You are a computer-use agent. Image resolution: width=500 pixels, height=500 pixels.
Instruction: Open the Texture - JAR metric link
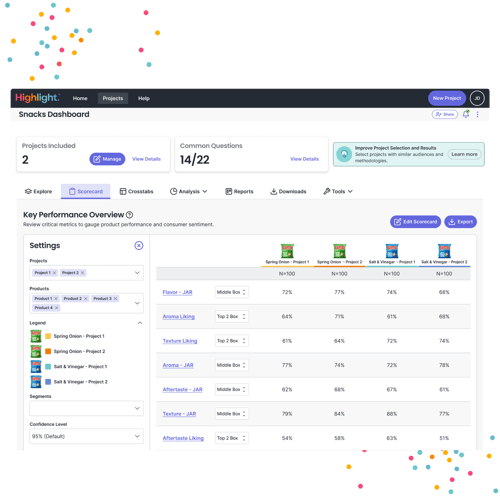click(179, 414)
